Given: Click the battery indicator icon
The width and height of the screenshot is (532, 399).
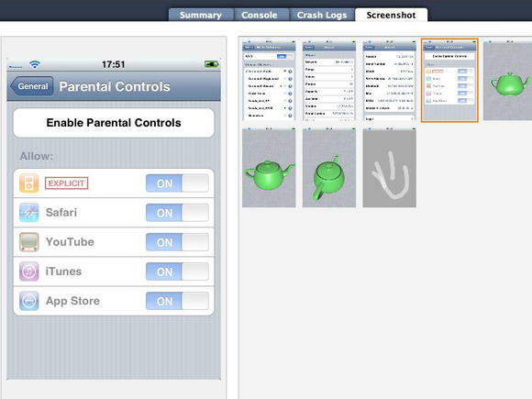Looking at the screenshot, I should pyautogui.click(x=211, y=64).
